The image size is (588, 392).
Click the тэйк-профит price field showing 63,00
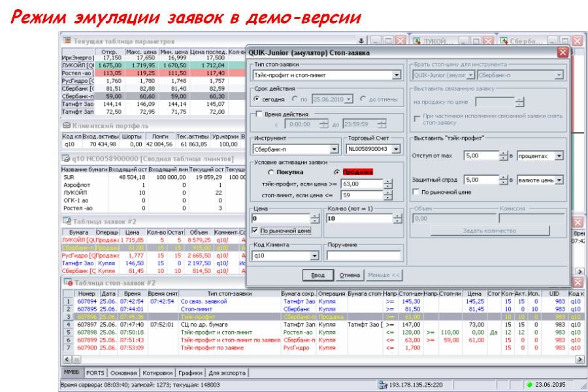coord(362,184)
